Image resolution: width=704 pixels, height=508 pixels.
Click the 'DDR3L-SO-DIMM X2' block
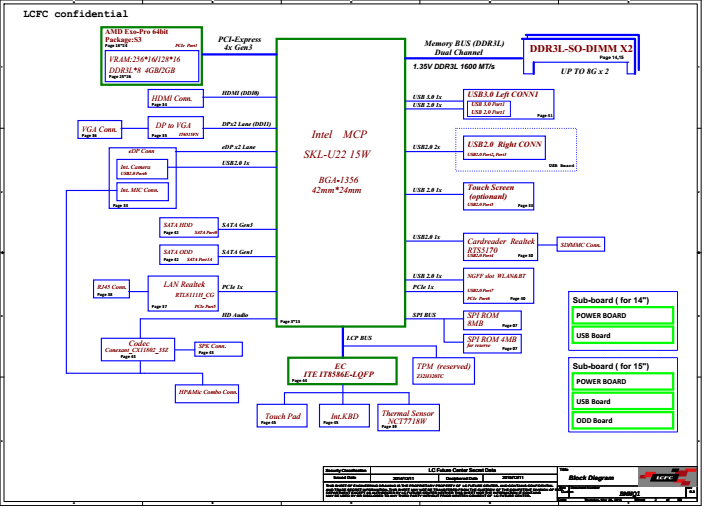(581, 55)
